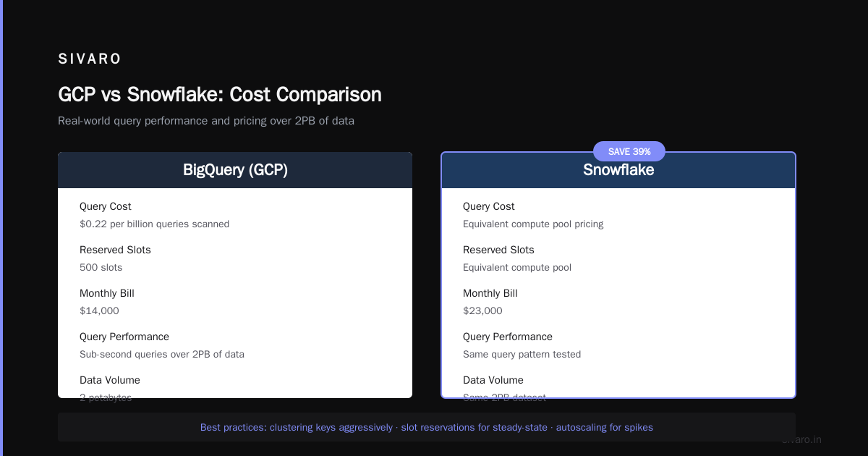Image resolution: width=868 pixels, height=456 pixels.
Task: Click Reserved Slots label in Snowflake card
Action: pos(498,250)
